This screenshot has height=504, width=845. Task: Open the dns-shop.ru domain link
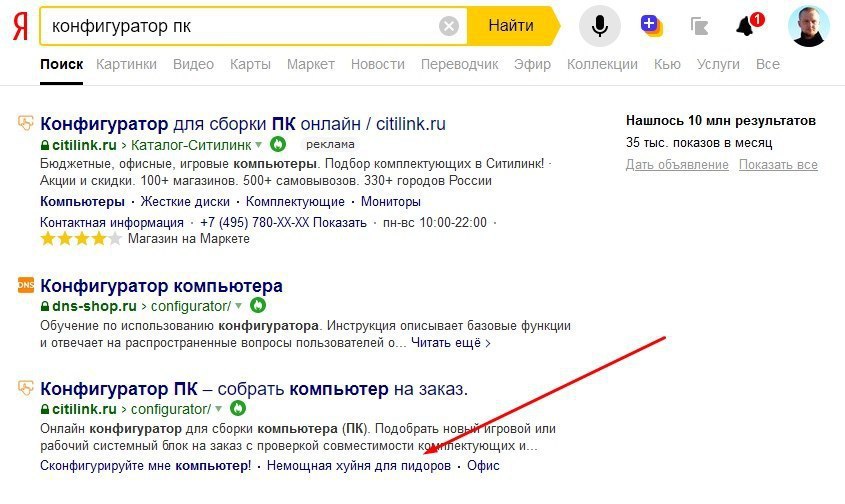click(94, 306)
